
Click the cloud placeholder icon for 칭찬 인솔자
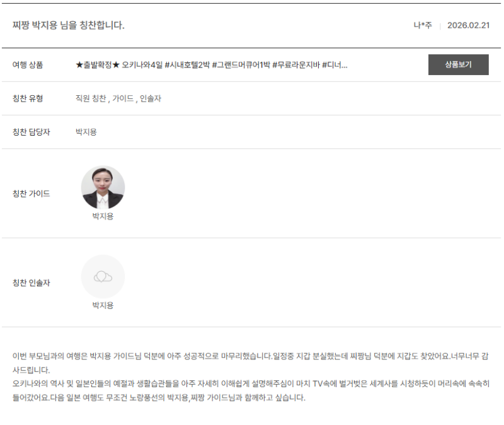pyautogui.click(x=103, y=276)
